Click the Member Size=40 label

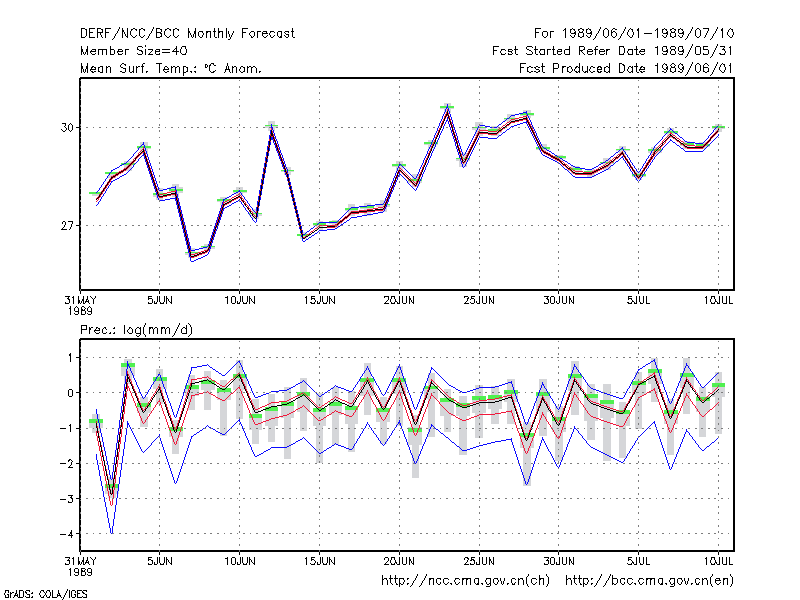(134, 51)
